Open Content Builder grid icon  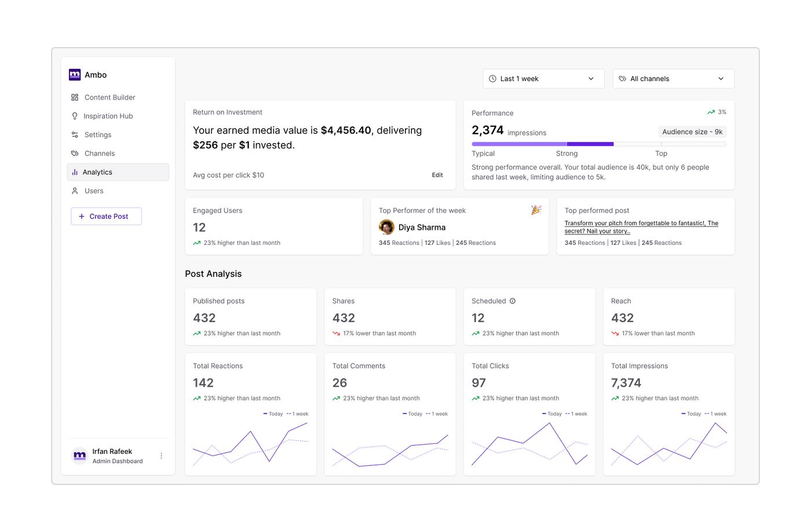75,97
